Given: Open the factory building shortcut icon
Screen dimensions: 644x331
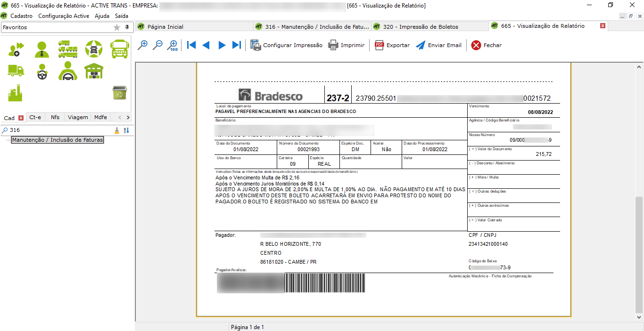Looking at the screenshot, I should pos(16,93).
